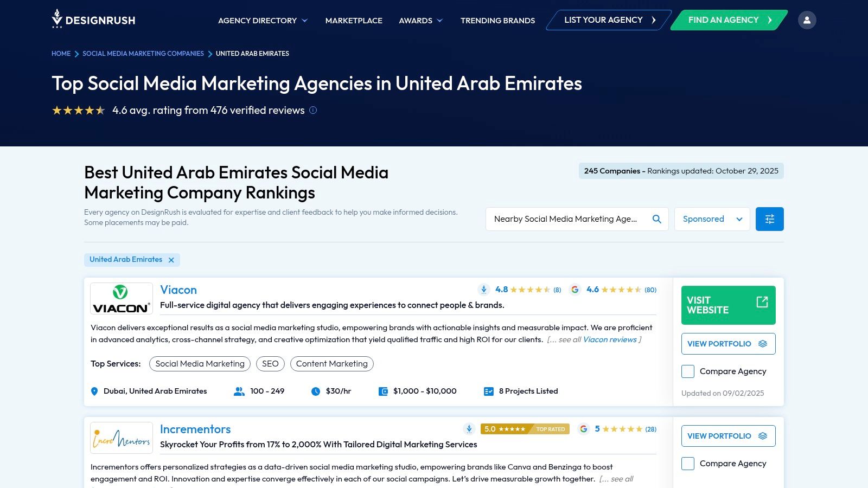
Task: Click Visit Website for Viacon
Action: (729, 305)
